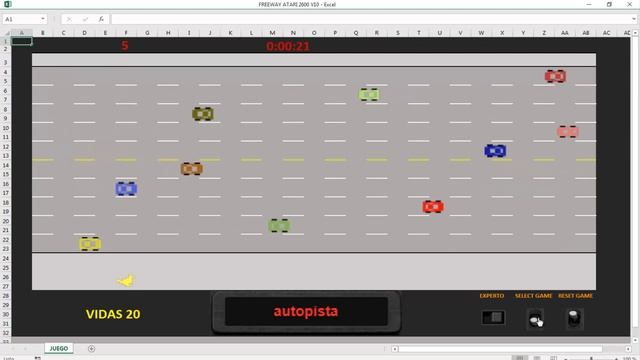Click inside the formula bar input

[x=371, y=19]
